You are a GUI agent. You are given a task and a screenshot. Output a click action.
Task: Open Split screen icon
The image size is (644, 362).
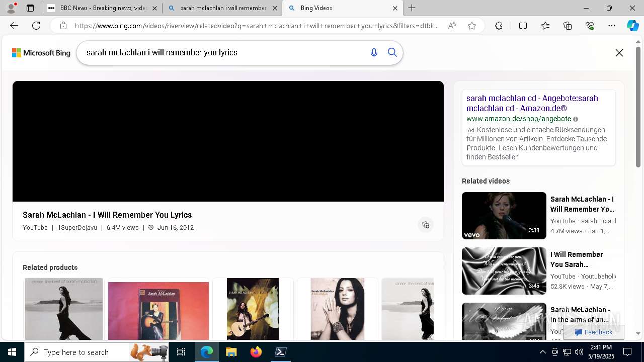523,26
